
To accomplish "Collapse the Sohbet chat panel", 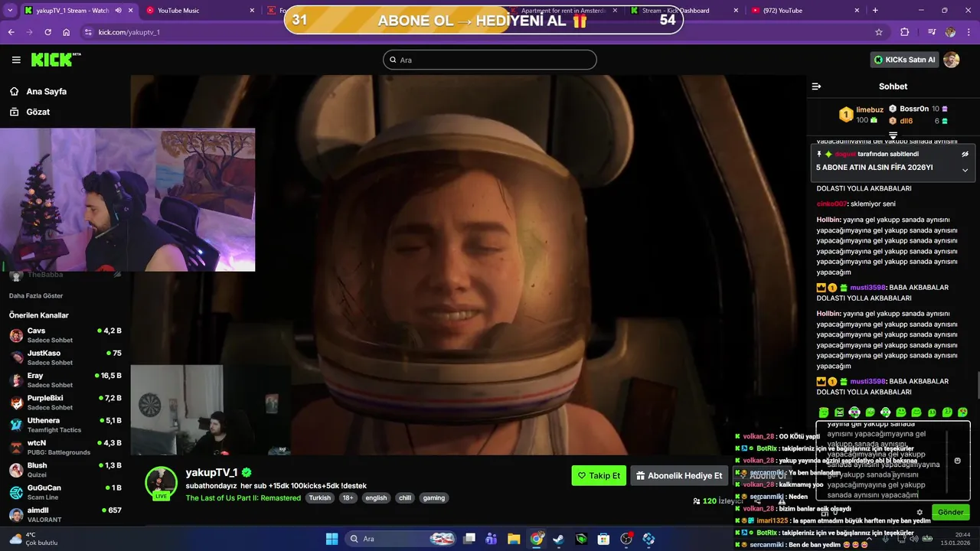I will pos(816,86).
